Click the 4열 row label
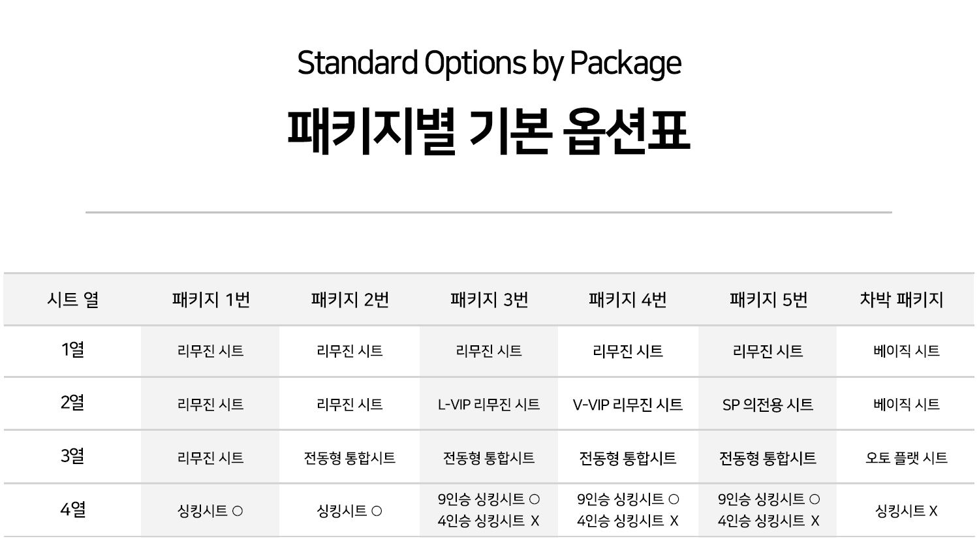The image size is (979, 560). [73, 509]
